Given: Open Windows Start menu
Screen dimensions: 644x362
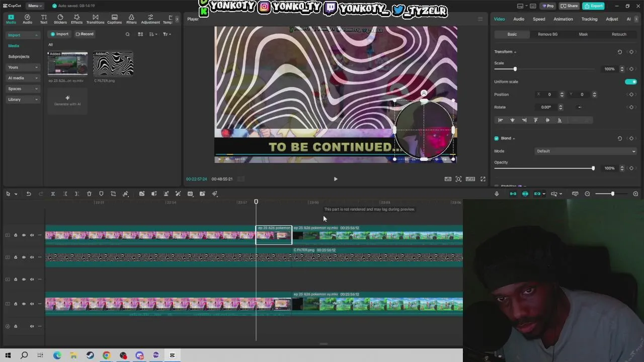Looking at the screenshot, I should 8,355.
